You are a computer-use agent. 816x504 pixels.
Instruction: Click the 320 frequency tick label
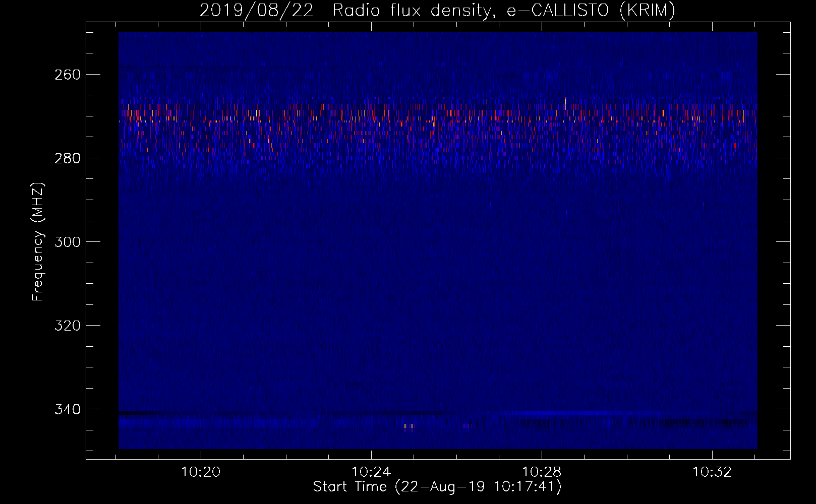[68, 326]
